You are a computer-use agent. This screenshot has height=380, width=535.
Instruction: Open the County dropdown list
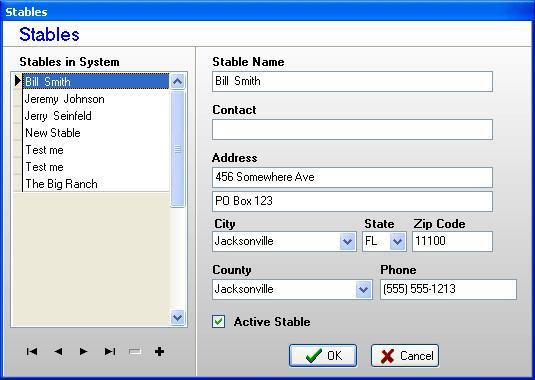[x=363, y=290]
